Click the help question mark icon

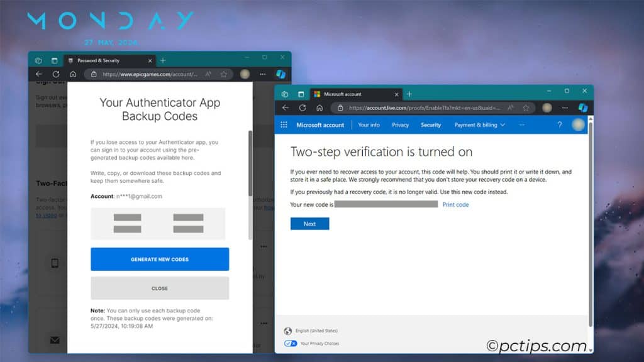point(559,124)
